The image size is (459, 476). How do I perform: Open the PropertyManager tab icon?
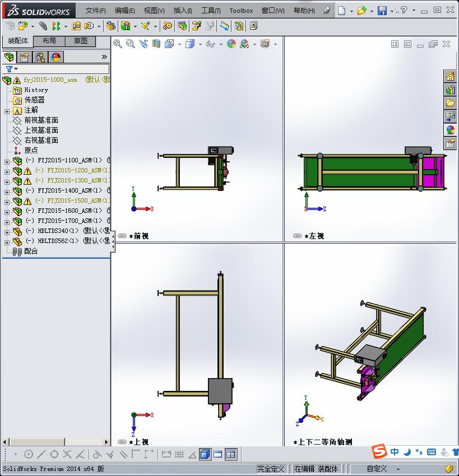click(x=24, y=57)
